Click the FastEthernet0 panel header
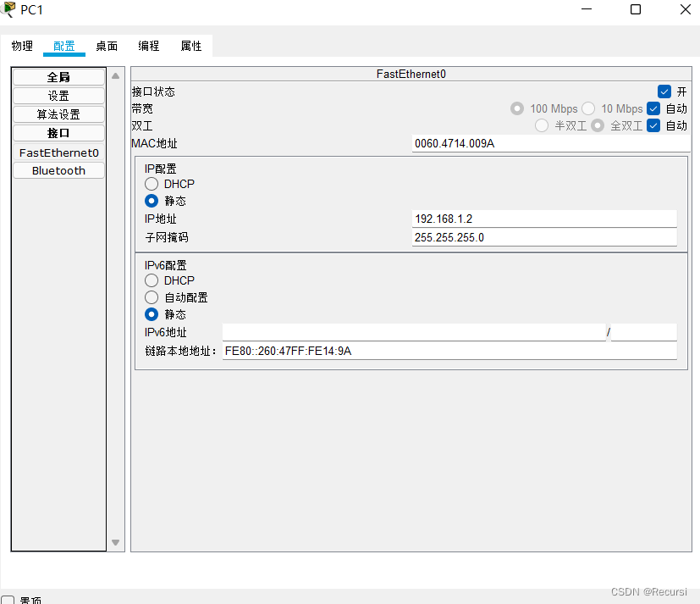 [411, 75]
